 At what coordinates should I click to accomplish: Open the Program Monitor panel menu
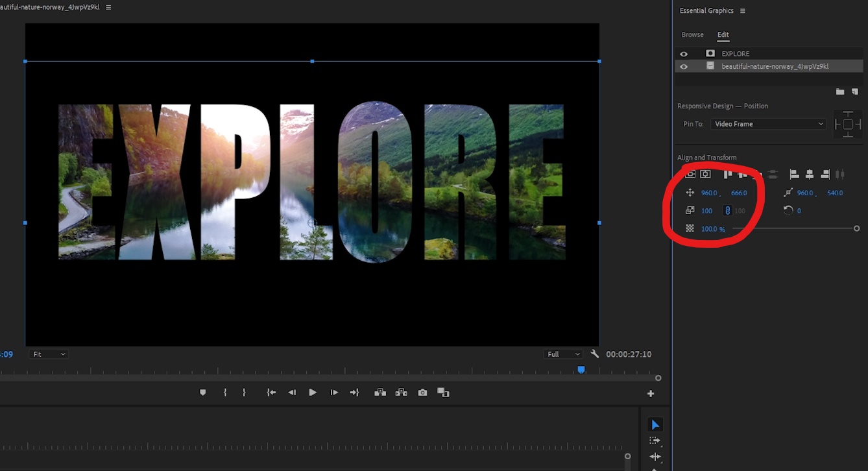(108, 7)
